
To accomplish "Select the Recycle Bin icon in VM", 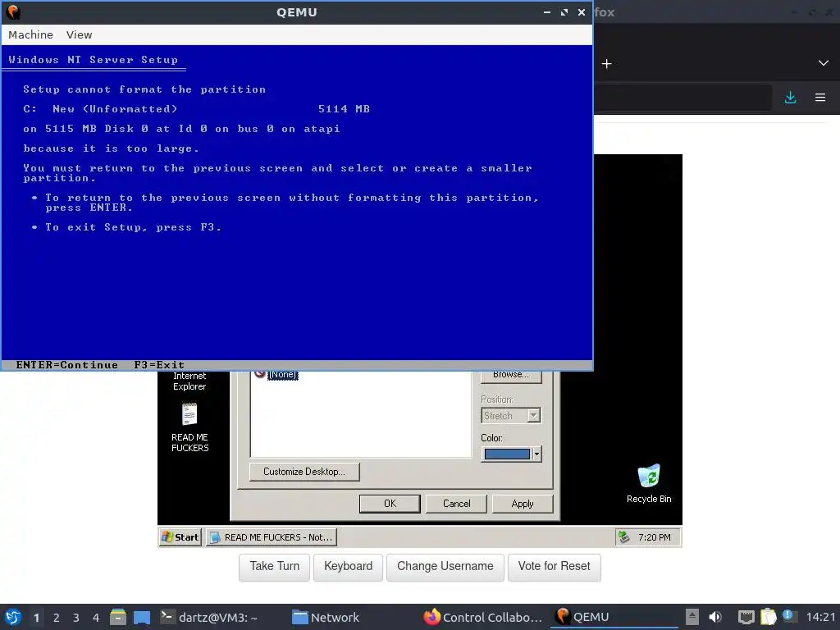I will (649, 476).
